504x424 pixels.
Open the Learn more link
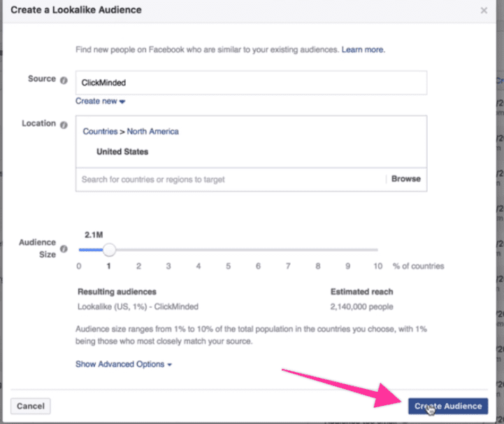click(x=363, y=50)
